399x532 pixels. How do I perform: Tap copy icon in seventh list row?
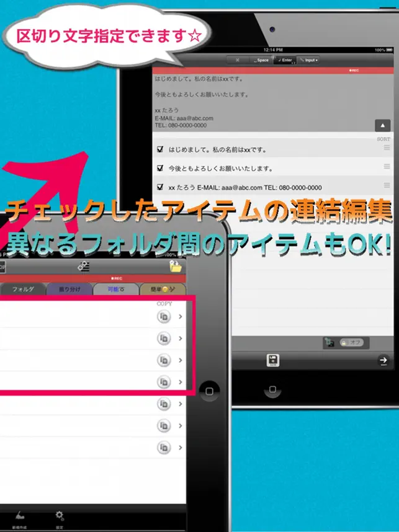pyautogui.click(x=164, y=447)
